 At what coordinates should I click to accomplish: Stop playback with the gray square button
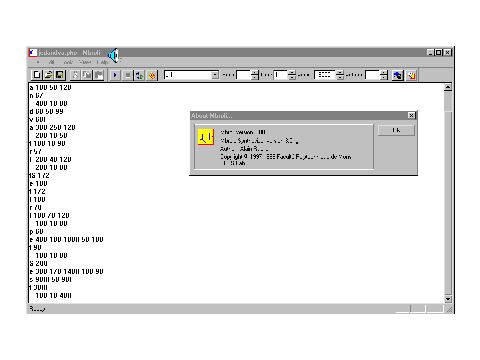click(127, 75)
